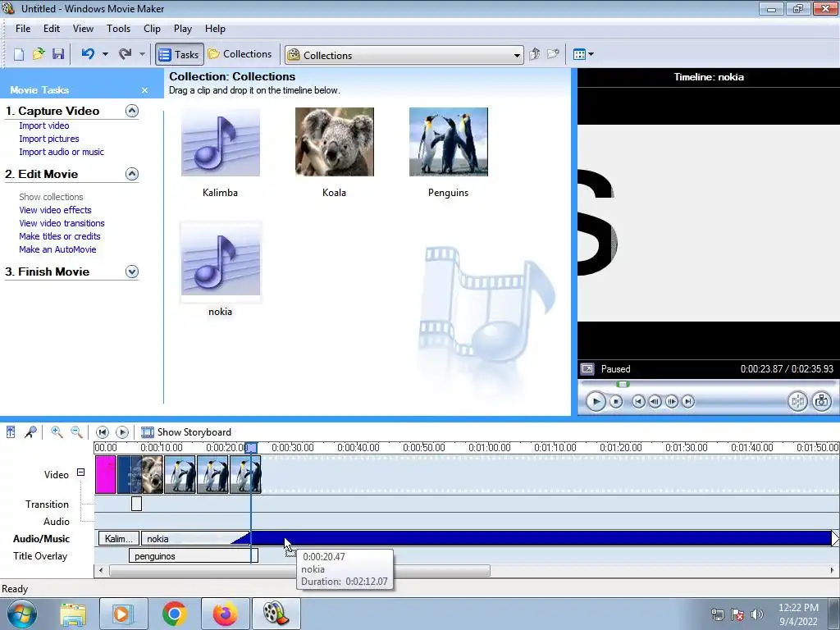Click the Redo arrow icon
The width and height of the screenshot is (840, 630).
(125, 54)
